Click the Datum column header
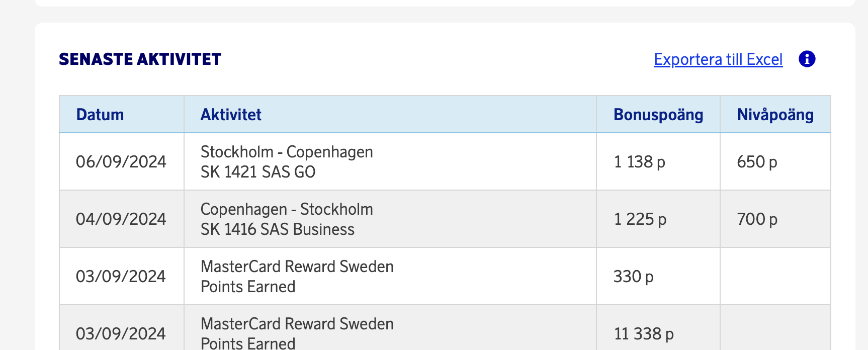Image resolution: width=868 pixels, height=350 pixels. [x=100, y=115]
